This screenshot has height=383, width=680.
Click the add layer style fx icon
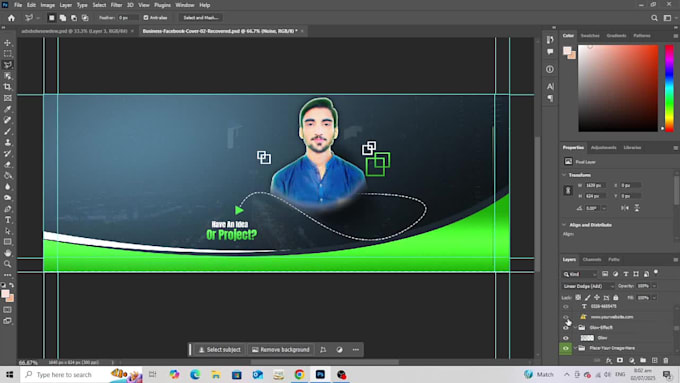[609, 360]
